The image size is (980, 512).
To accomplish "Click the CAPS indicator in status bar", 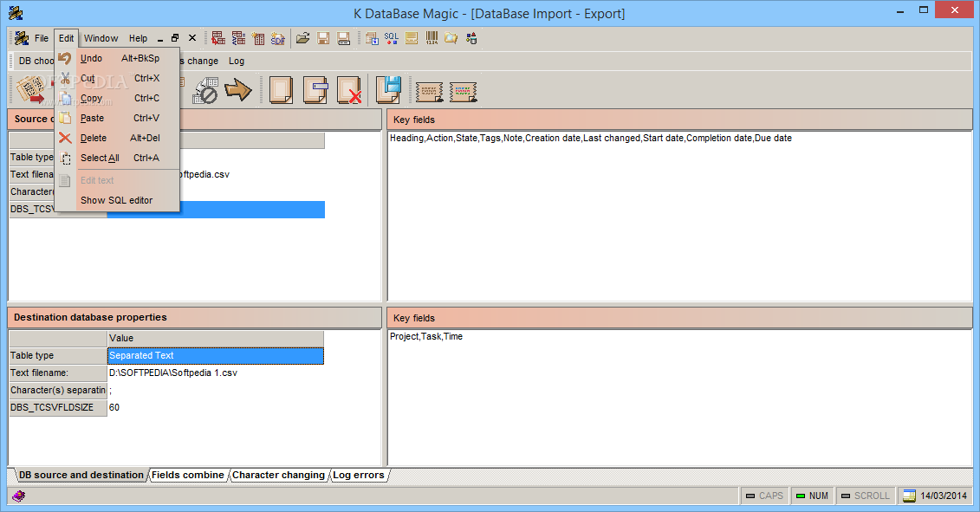I will tap(764, 496).
